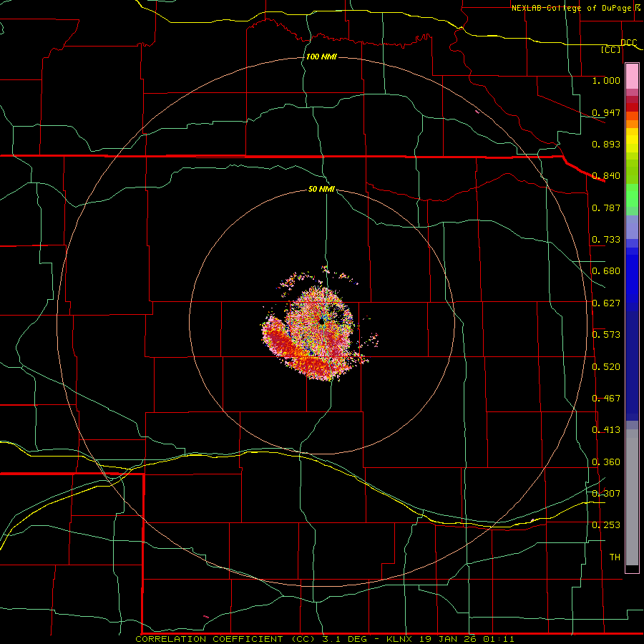Viewport: 644px width, 644px height.
Task: Click the 0.733 scale value
Action: pos(606,239)
